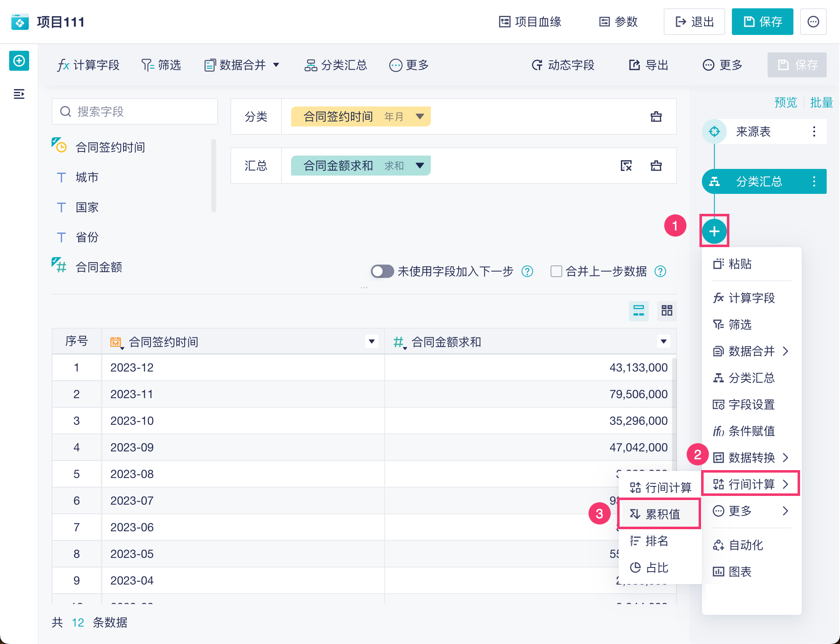This screenshot has width=840, height=644.
Task: Open 合同金额求和 column header dropdown
Action: pos(663,342)
